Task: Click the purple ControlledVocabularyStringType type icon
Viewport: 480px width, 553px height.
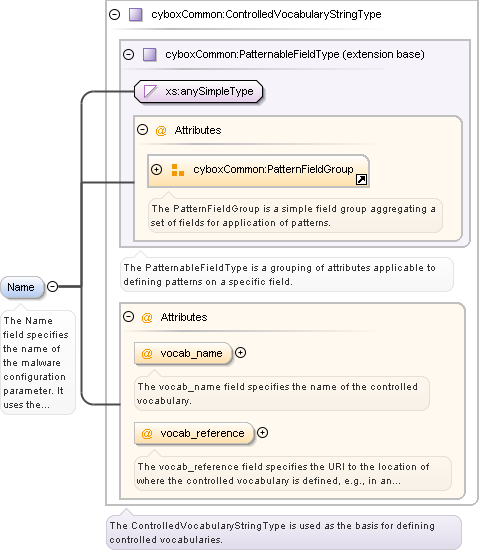Action: tap(136, 15)
